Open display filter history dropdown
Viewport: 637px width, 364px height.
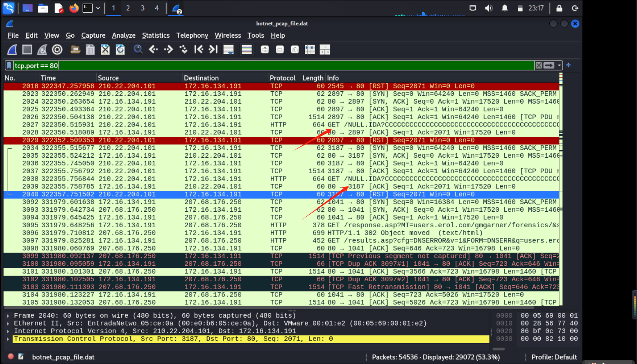point(559,66)
